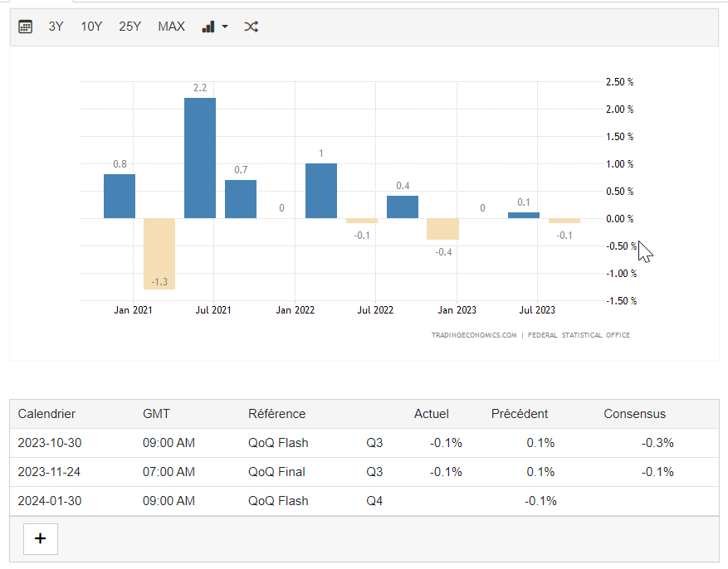728x569 pixels.
Task: Click the Actuel column header
Action: pos(431,414)
